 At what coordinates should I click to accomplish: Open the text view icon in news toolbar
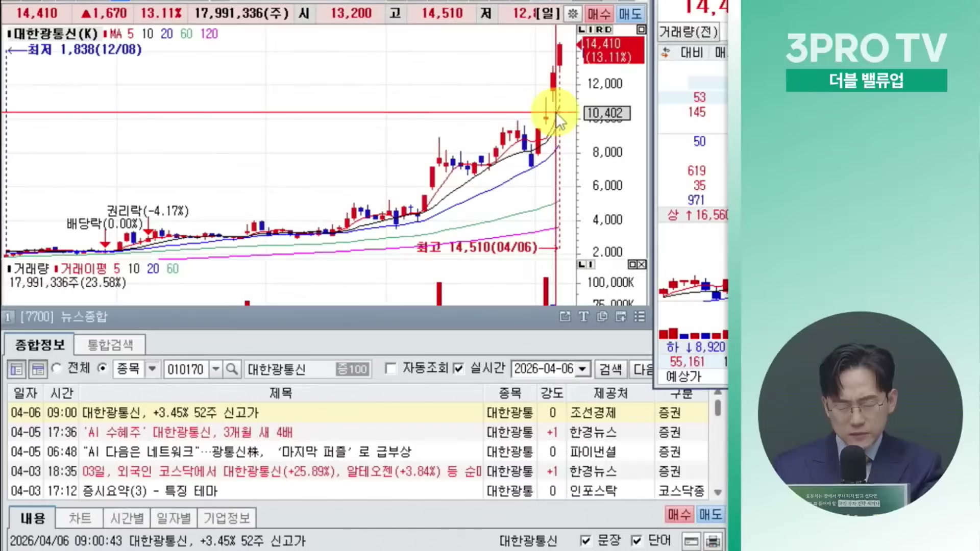click(x=583, y=317)
